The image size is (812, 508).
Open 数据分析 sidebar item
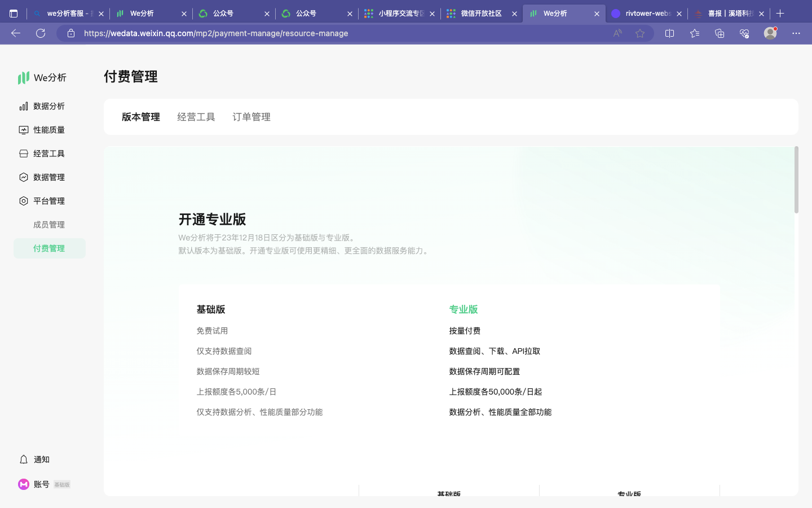pos(49,106)
